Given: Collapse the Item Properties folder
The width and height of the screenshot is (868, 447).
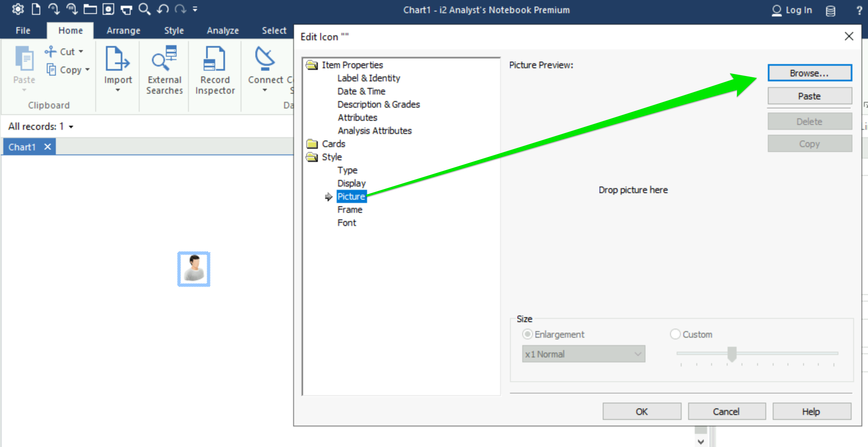Looking at the screenshot, I should pos(312,65).
